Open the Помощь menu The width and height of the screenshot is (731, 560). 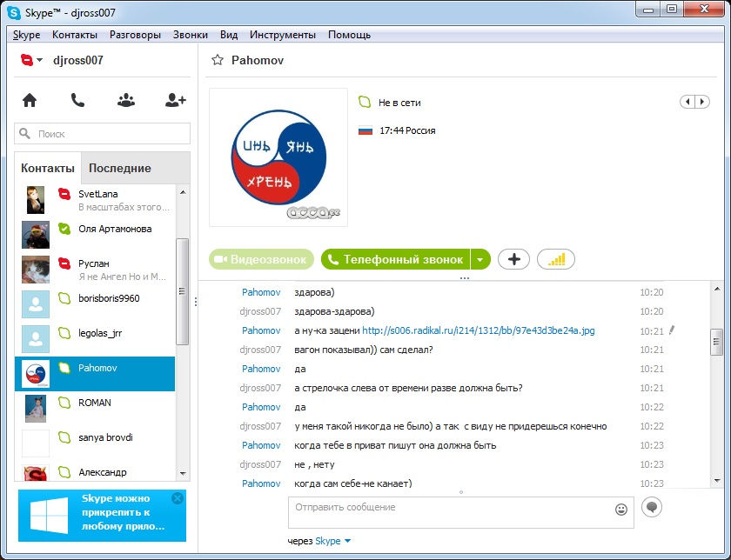pos(349,35)
